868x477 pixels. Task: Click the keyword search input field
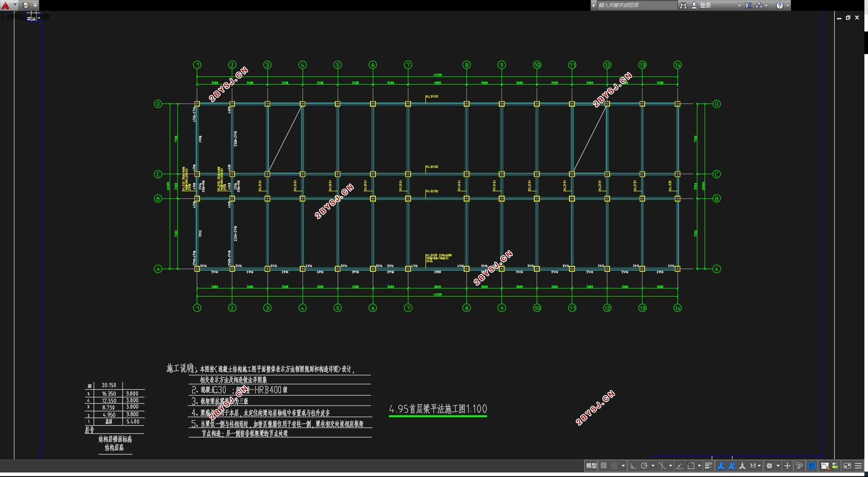tap(637, 5)
